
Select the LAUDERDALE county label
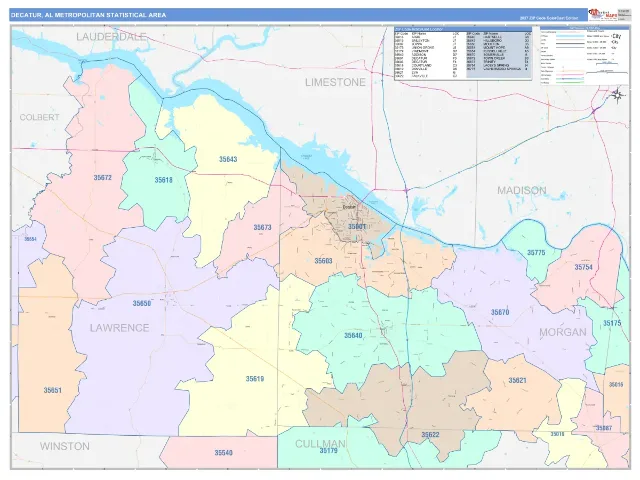[111, 37]
